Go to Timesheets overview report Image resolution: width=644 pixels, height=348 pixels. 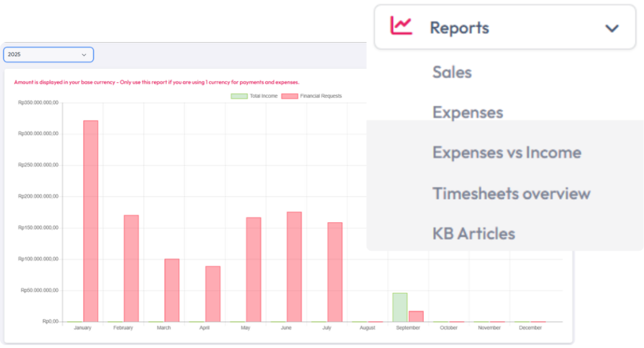coord(511,193)
